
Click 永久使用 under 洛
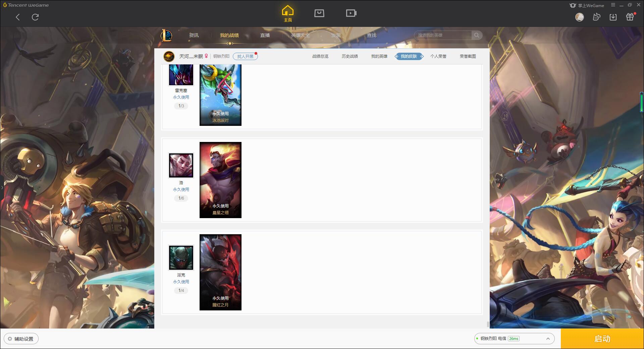click(181, 190)
